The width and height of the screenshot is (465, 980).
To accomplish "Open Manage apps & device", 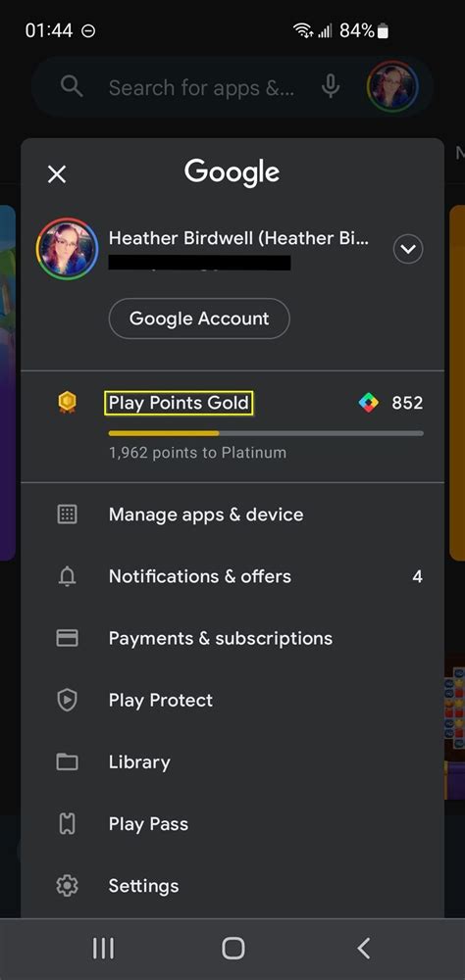I will 232,514.
